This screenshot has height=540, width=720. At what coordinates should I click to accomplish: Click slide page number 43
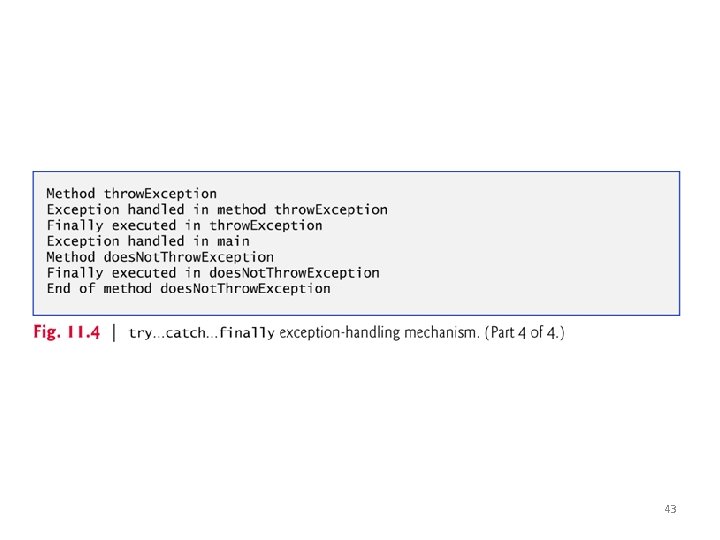click(x=670, y=509)
